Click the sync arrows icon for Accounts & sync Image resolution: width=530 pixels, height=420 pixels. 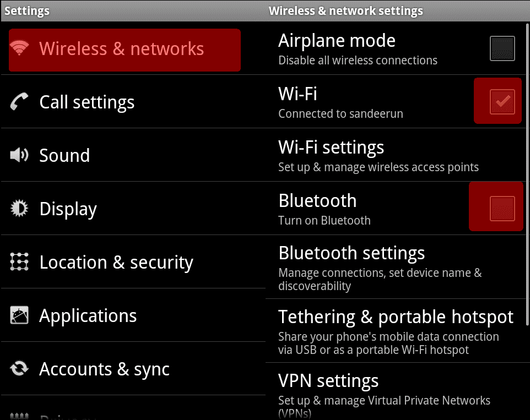coord(19,369)
